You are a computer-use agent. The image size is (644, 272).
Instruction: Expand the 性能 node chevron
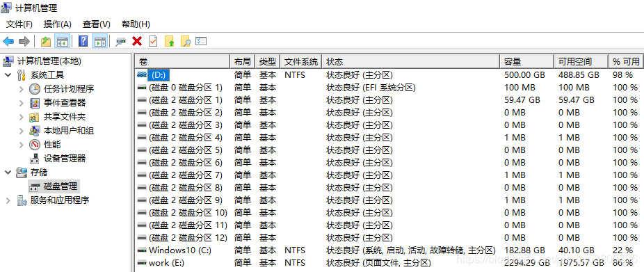(x=22, y=145)
